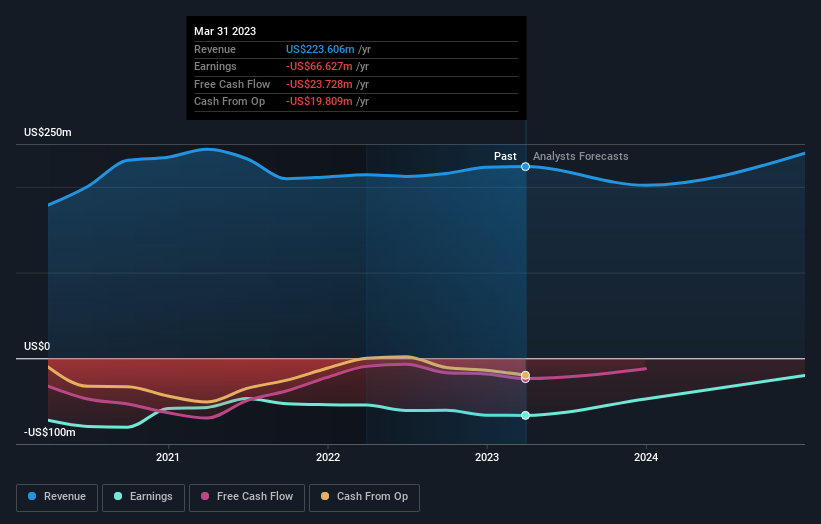Toggle the Revenue legend series
Viewport: 821px width, 524px height.
point(57,497)
